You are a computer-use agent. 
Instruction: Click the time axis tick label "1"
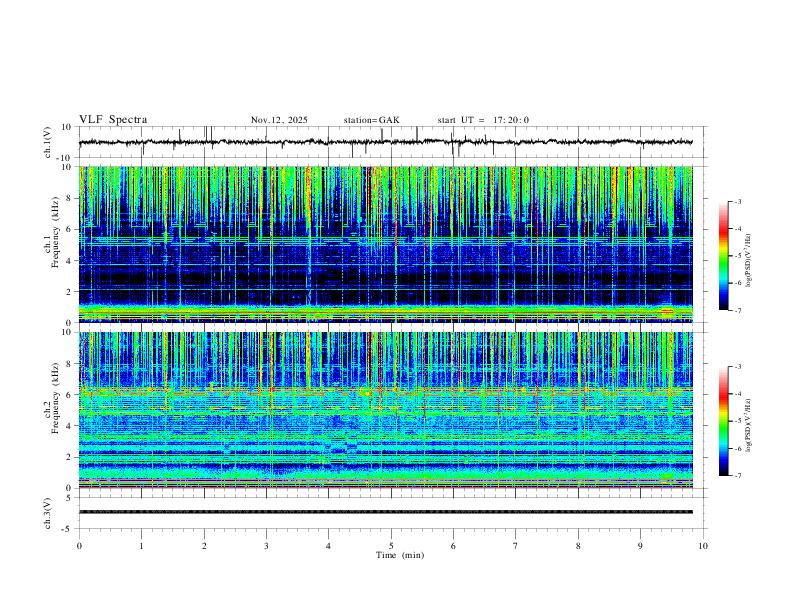(141, 546)
